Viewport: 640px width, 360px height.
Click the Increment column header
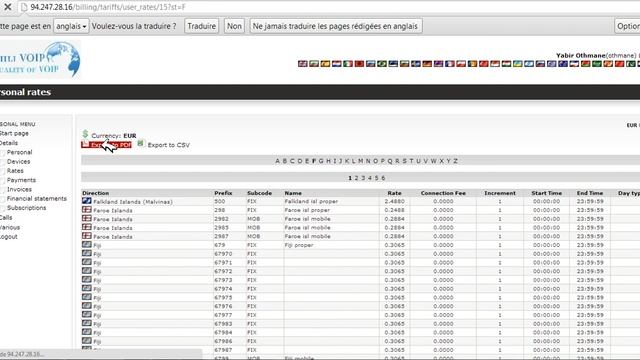[x=500, y=193]
